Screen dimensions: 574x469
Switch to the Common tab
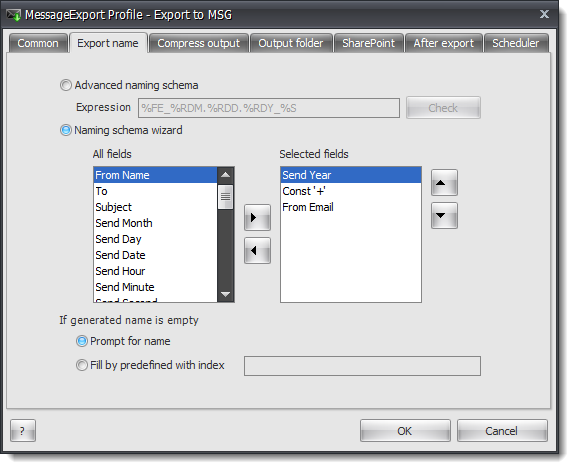point(38,43)
